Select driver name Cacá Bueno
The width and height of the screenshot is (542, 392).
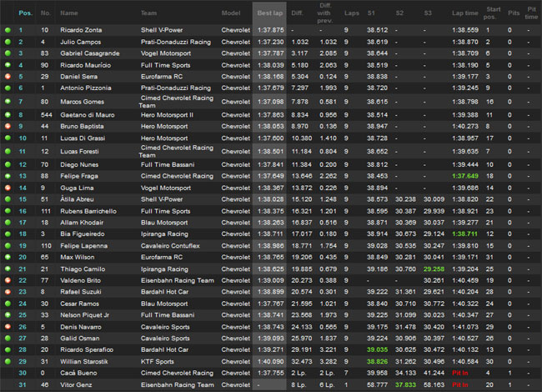click(78, 373)
